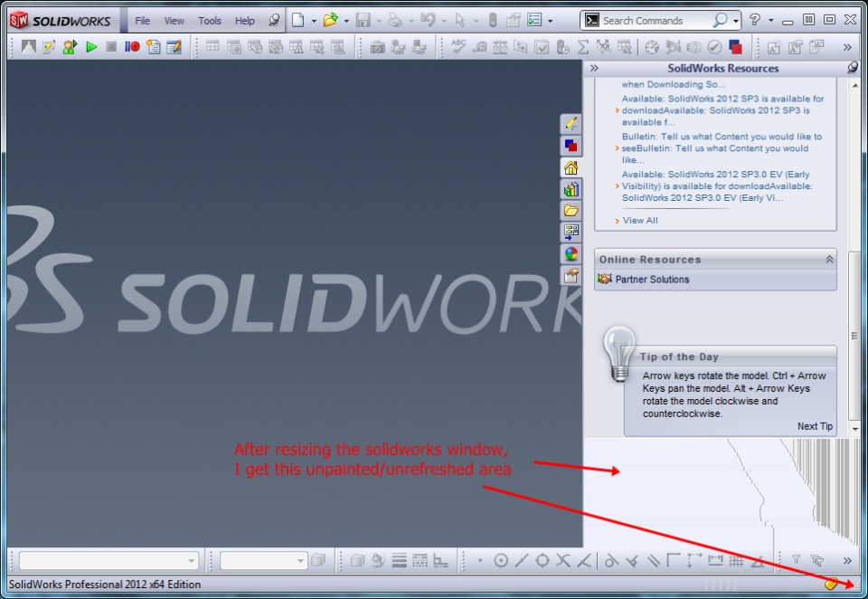Click the Options checklist icon
The width and height of the screenshot is (868, 599).
point(534,21)
